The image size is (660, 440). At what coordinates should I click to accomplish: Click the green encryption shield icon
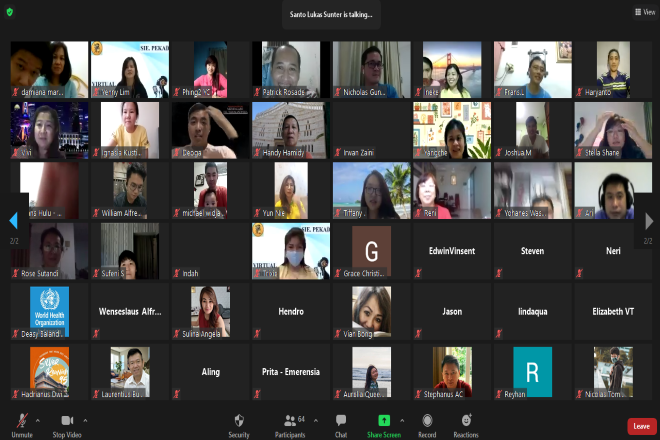click(10, 11)
